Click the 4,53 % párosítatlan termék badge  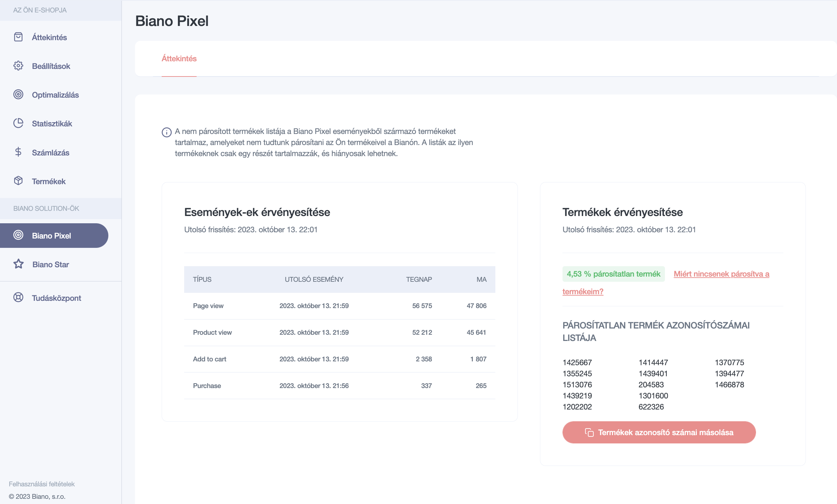coord(613,274)
